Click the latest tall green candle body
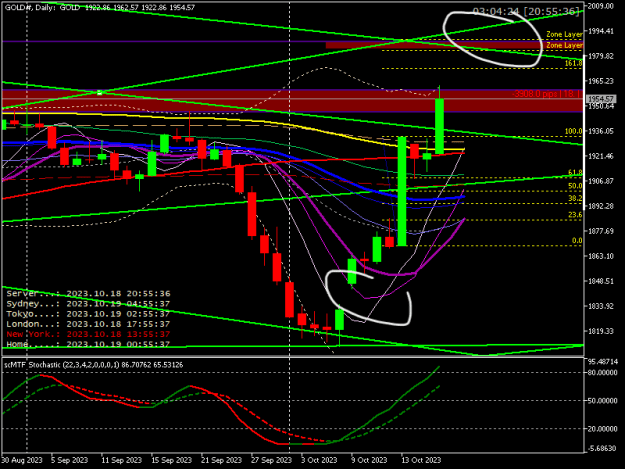Viewport: 625px width, 469px height. point(439,126)
